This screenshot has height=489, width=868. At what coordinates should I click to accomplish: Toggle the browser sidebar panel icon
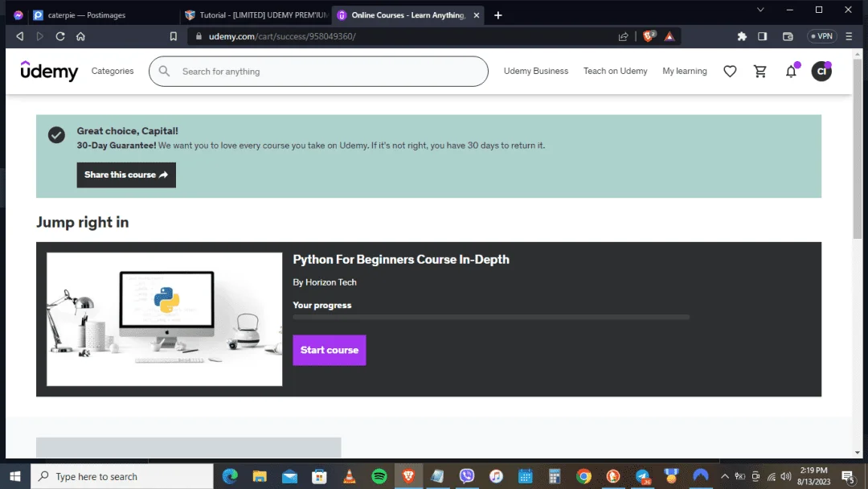pos(762,36)
